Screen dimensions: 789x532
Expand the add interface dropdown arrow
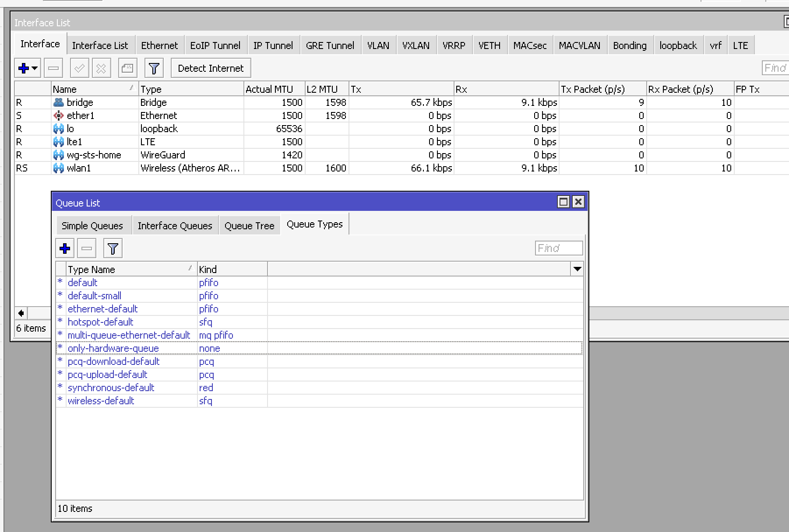(x=35, y=68)
